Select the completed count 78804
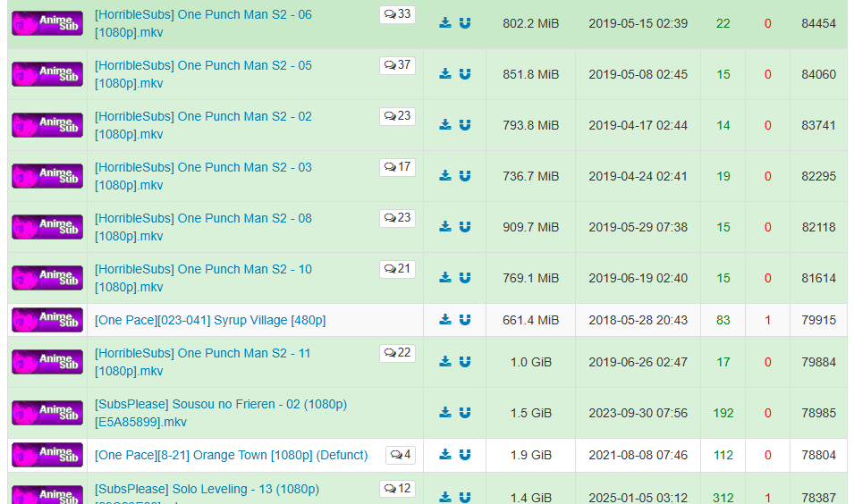 [818, 455]
